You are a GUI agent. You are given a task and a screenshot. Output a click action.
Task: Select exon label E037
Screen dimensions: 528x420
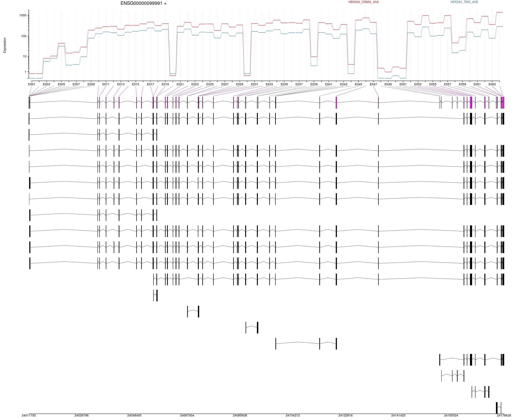pyautogui.click(x=299, y=84)
